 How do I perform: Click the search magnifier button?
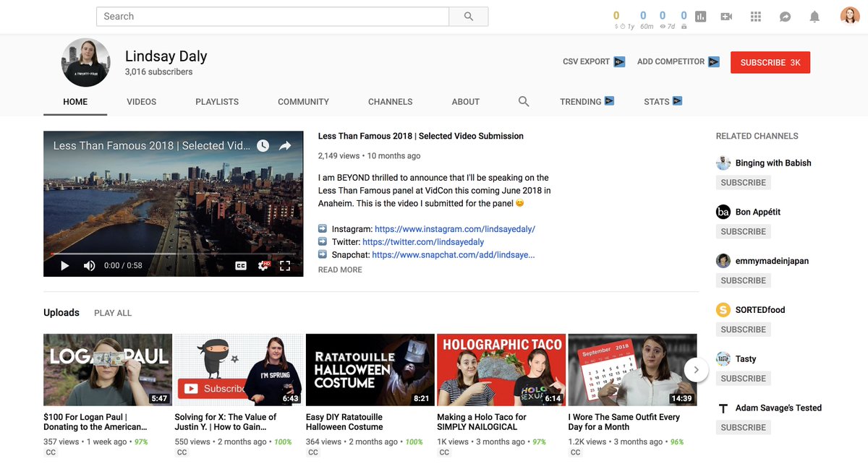click(468, 17)
